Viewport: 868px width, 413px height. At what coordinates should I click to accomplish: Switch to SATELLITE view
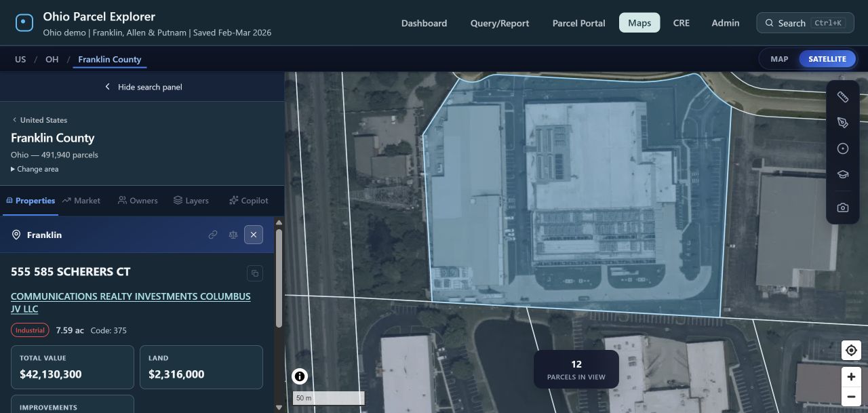pos(827,59)
